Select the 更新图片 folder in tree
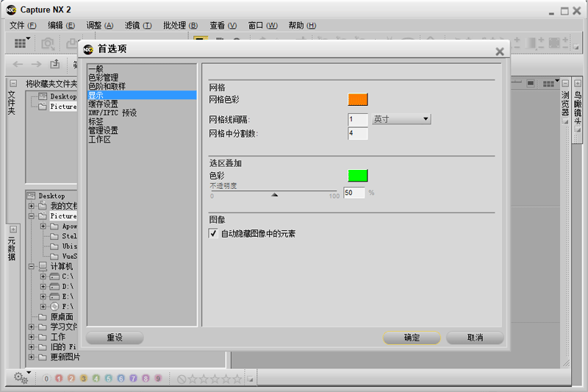The height and width of the screenshot is (392, 588). point(65,357)
